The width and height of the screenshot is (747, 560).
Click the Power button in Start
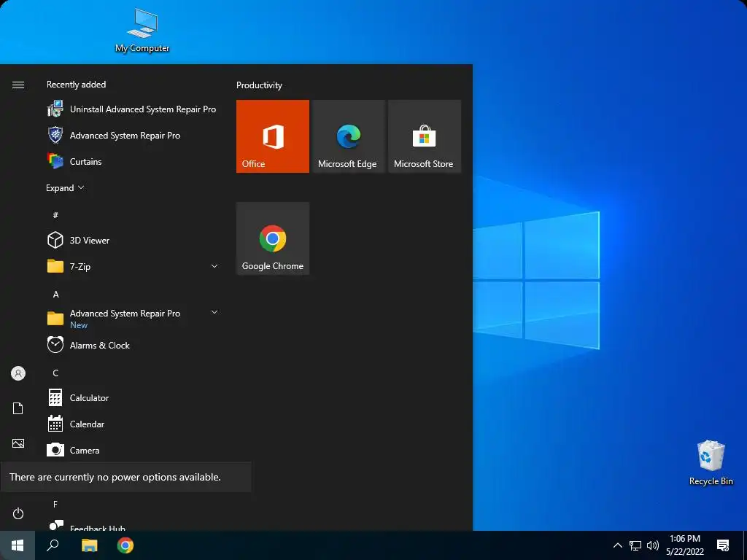(18, 513)
